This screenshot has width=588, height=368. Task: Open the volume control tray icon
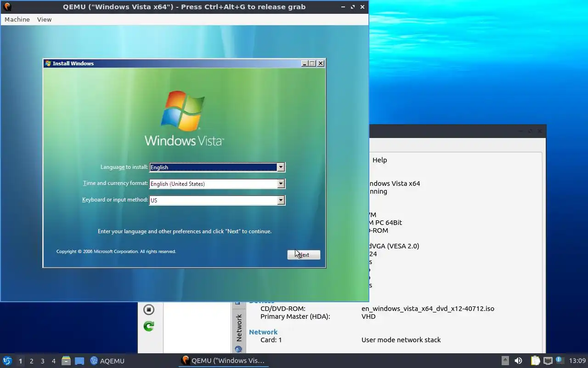tap(518, 361)
